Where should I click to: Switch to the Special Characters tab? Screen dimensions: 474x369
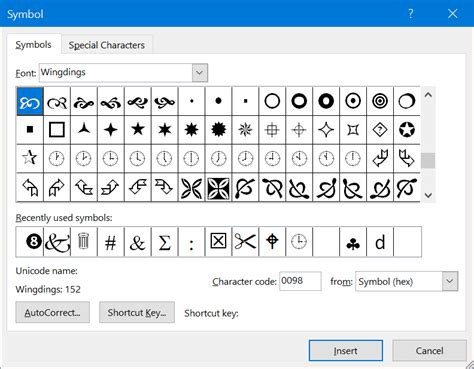point(107,45)
